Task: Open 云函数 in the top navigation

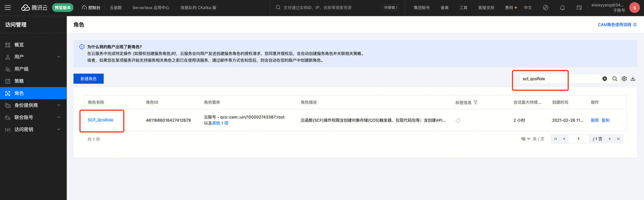Action: click(x=116, y=8)
